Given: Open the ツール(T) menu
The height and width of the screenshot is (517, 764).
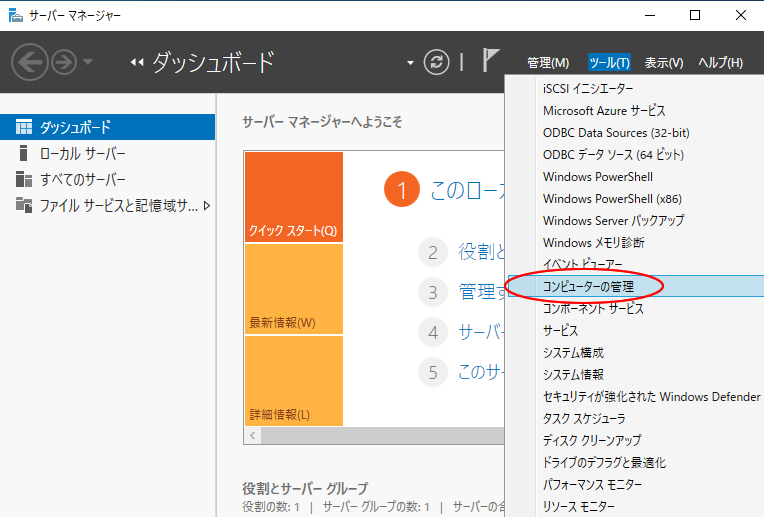Looking at the screenshot, I should tap(609, 62).
